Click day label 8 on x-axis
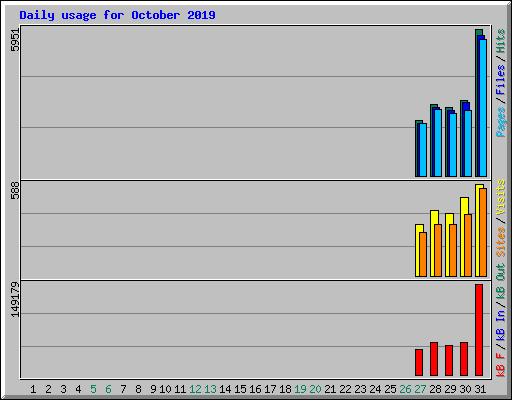Image resolution: width=512 pixels, height=400 pixels. (x=138, y=389)
